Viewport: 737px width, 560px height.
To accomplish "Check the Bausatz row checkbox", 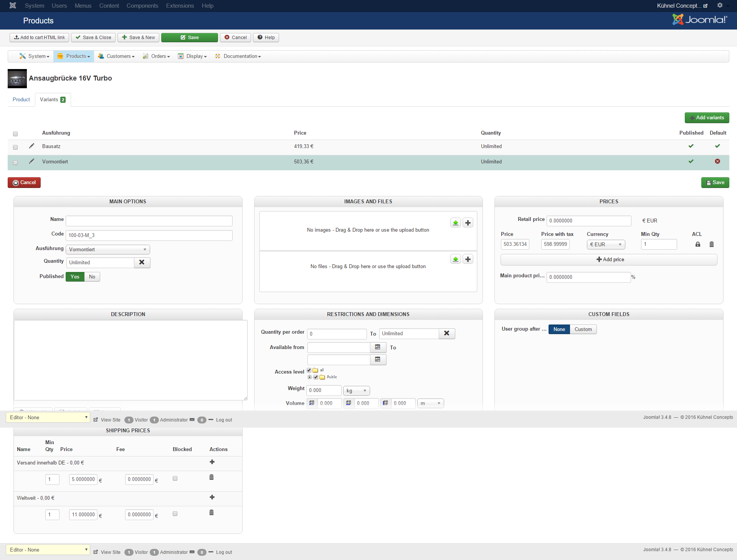I will pyautogui.click(x=15, y=147).
